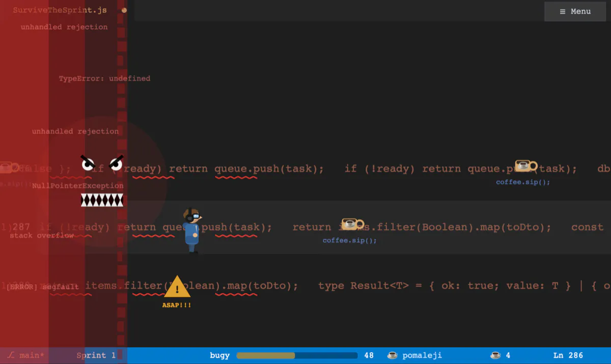
Task: Click the ASAP!!! caption text
Action: (x=177, y=305)
